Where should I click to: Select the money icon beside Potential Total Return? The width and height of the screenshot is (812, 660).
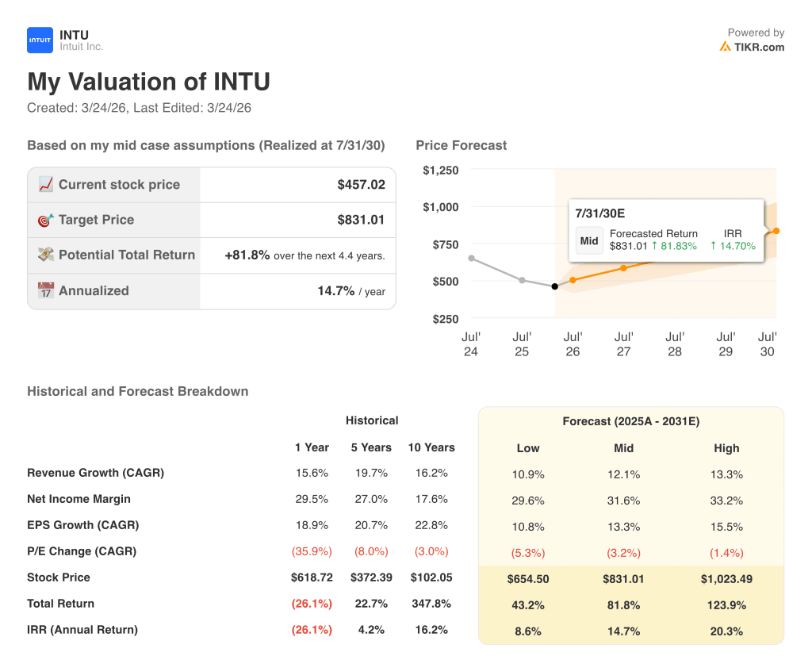coord(46,255)
